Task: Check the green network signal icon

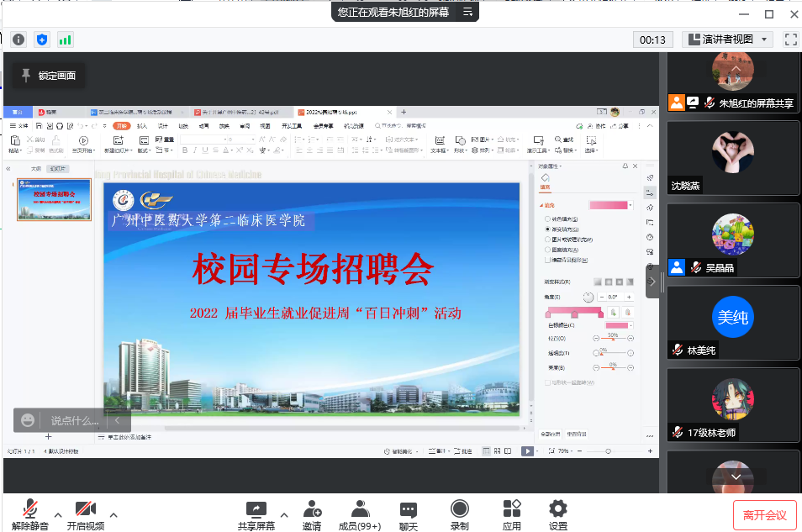Action: (x=65, y=40)
